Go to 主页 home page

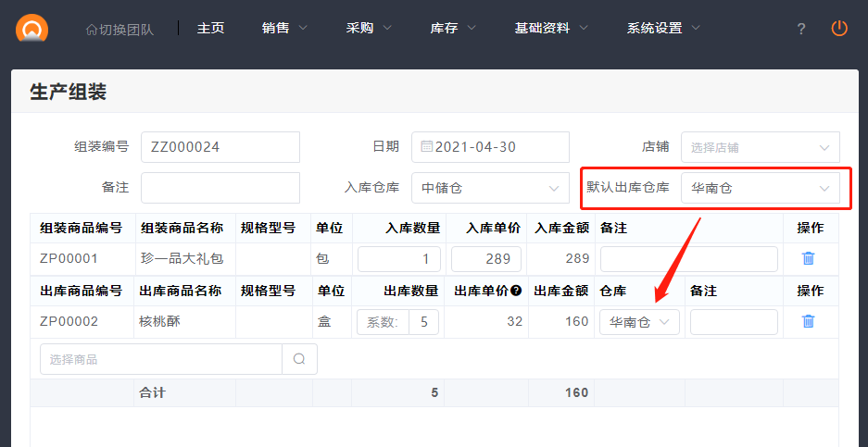pyautogui.click(x=210, y=28)
